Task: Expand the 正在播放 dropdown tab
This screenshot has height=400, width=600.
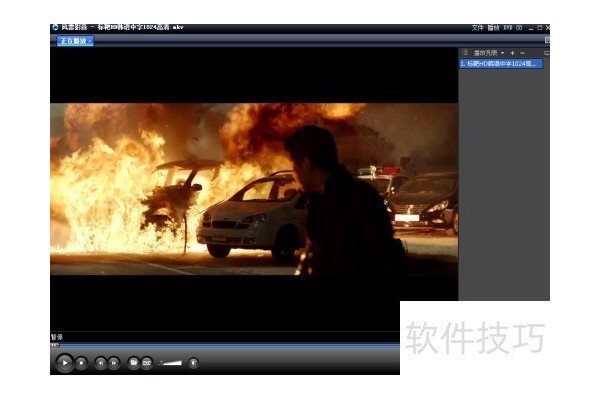Action: click(x=75, y=41)
